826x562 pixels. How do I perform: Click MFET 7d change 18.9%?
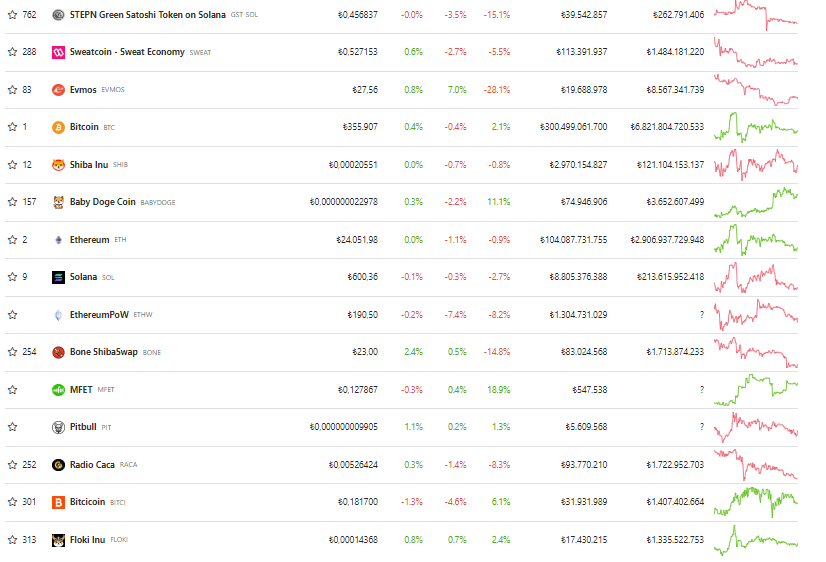498,390
